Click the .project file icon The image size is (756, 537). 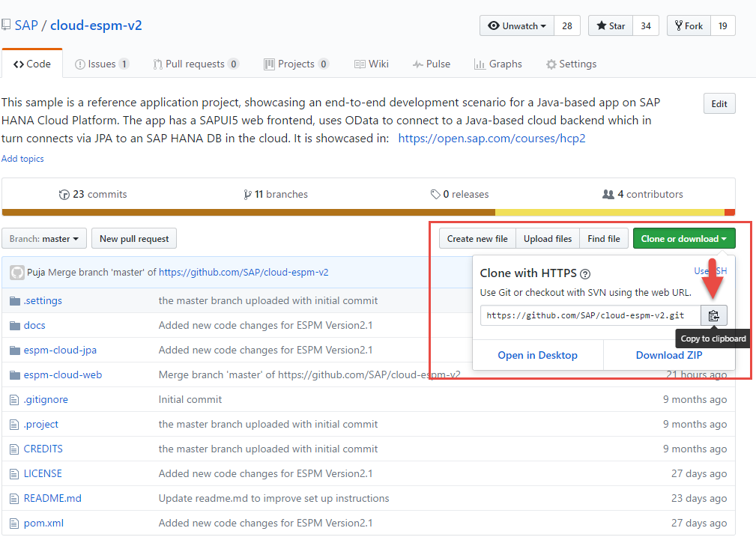point(14,424)
